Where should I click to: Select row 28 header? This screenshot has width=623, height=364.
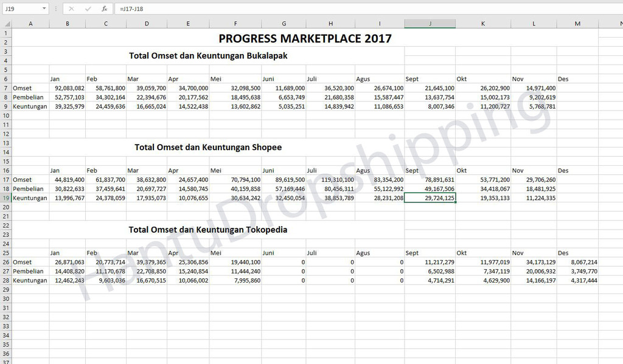tap(6, 280)
